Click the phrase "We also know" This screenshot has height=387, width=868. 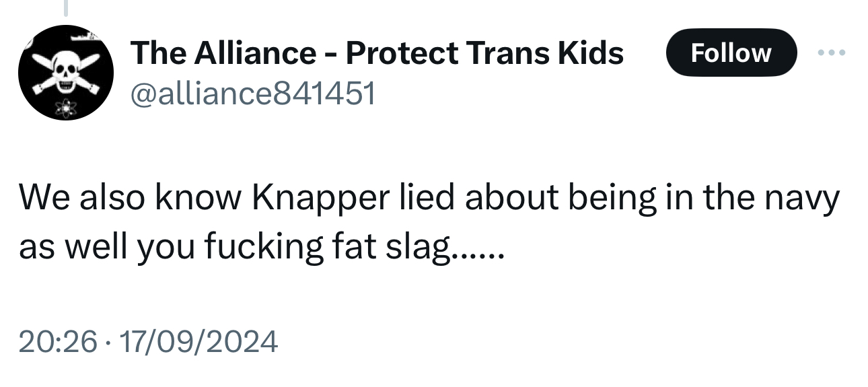point(129,198)
